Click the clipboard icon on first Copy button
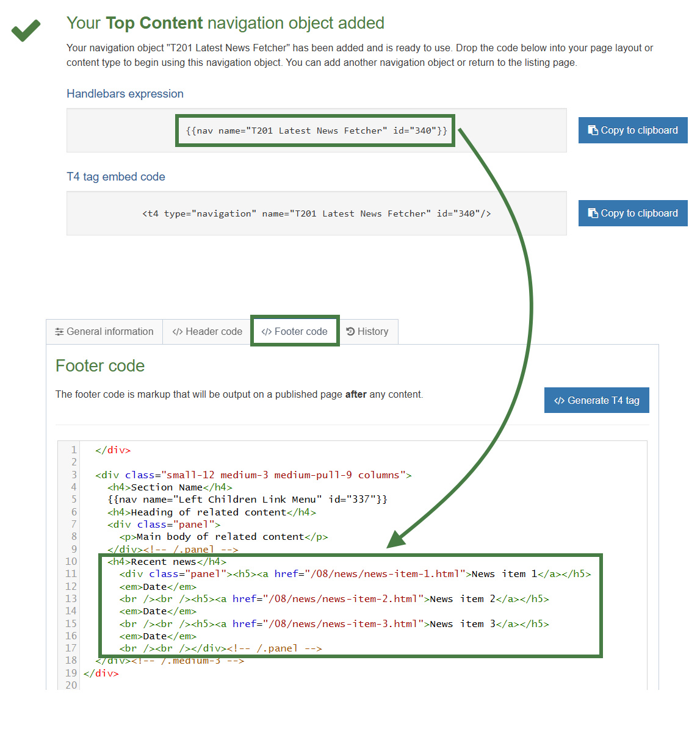The image size is (700, 732). click(x=593, y=130)
